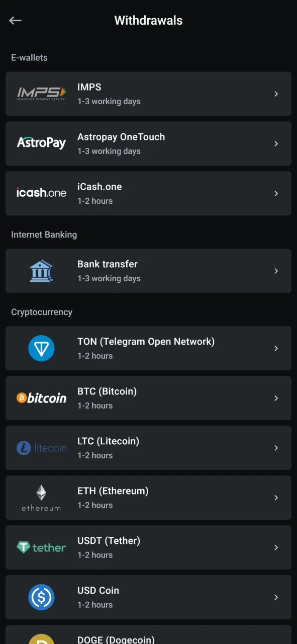Tap the ethereum diamond logo

click(x=41, y=498)
